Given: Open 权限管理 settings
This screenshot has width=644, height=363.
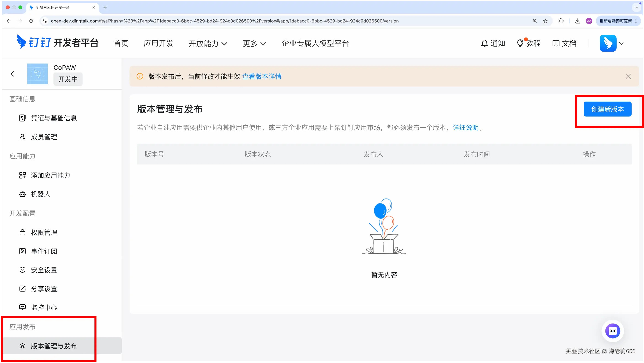Looking at the screenshot, I should (44, 233).
